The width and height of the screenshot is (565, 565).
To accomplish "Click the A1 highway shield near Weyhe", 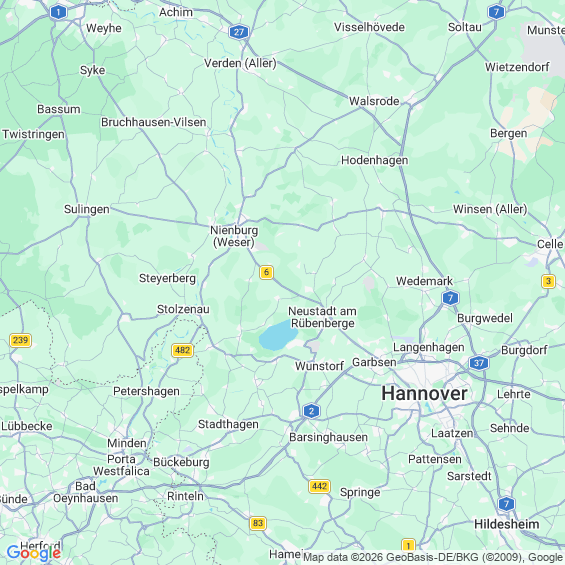I will 58,13.
